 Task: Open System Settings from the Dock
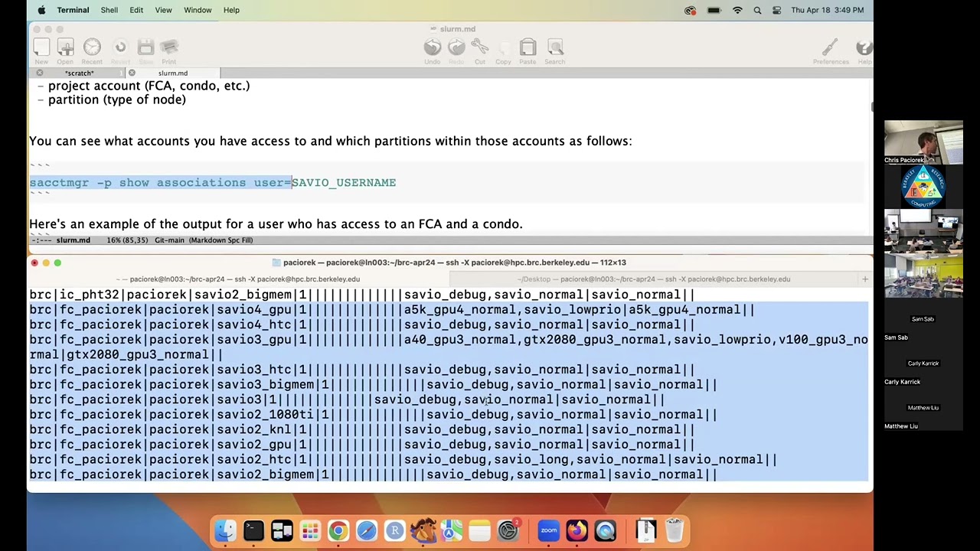tap(508, 530)
